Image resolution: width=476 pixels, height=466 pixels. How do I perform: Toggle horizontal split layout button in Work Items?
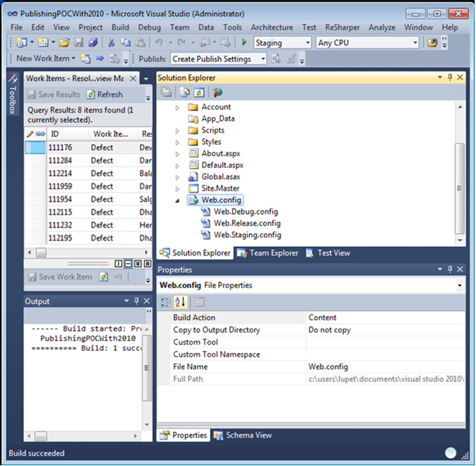[x=128, y=264]
